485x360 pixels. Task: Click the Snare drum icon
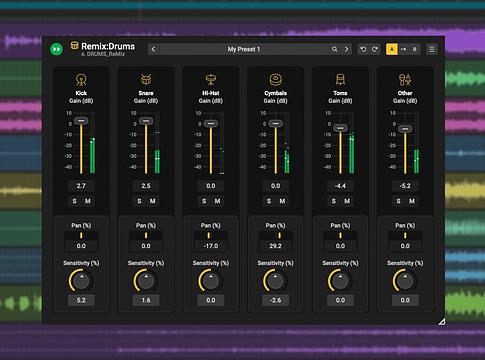pos(146,80)
